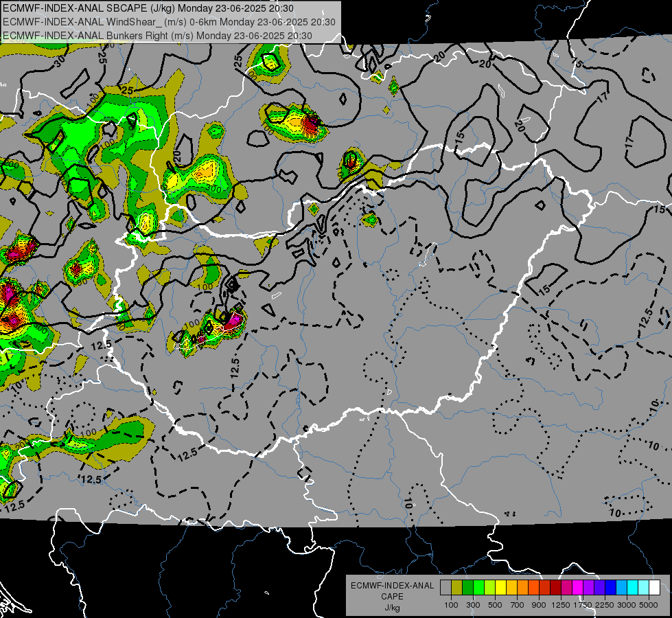Pick the pure blue legend swatch
This screenshot has width=672, height=618.
coord(611,588)
